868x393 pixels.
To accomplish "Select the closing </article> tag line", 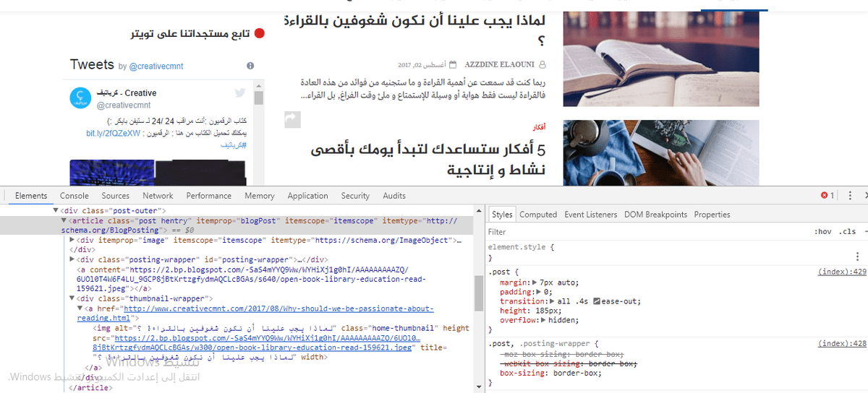I will (x=89, y=388).
